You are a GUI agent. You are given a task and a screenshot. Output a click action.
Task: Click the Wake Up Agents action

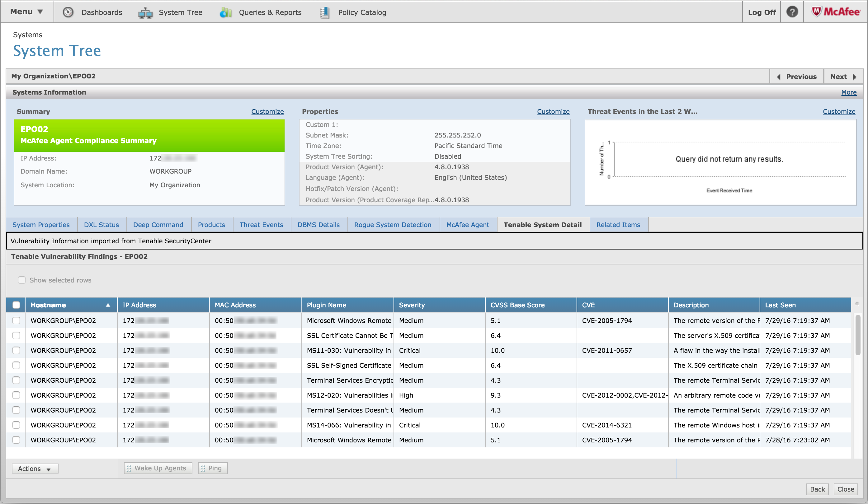pyautogui.click(x=158, y=468)
